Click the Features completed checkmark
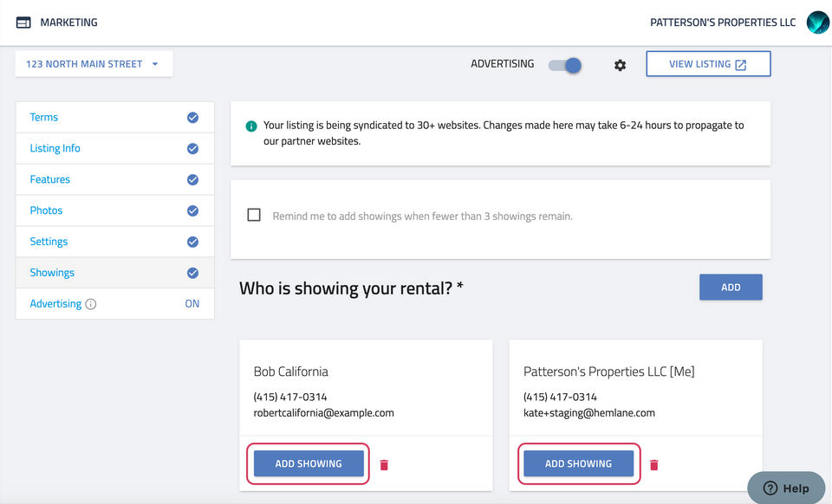Viewport: 832px width, 504px height. 192,179
